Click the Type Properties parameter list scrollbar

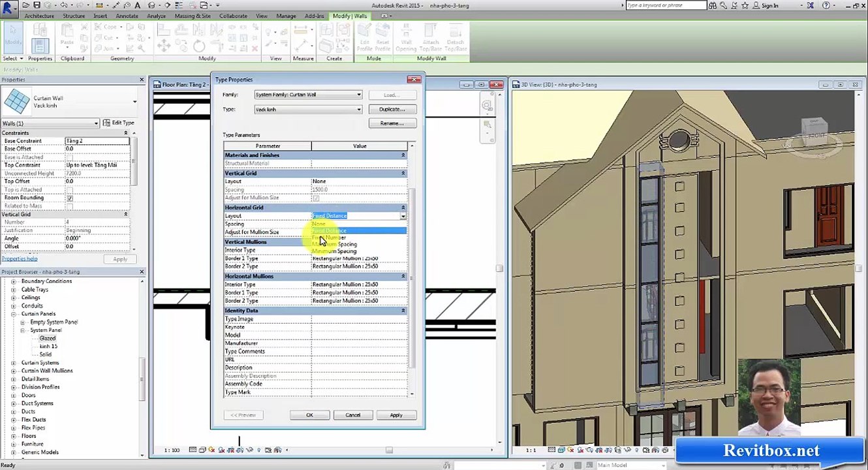[411, 277]
